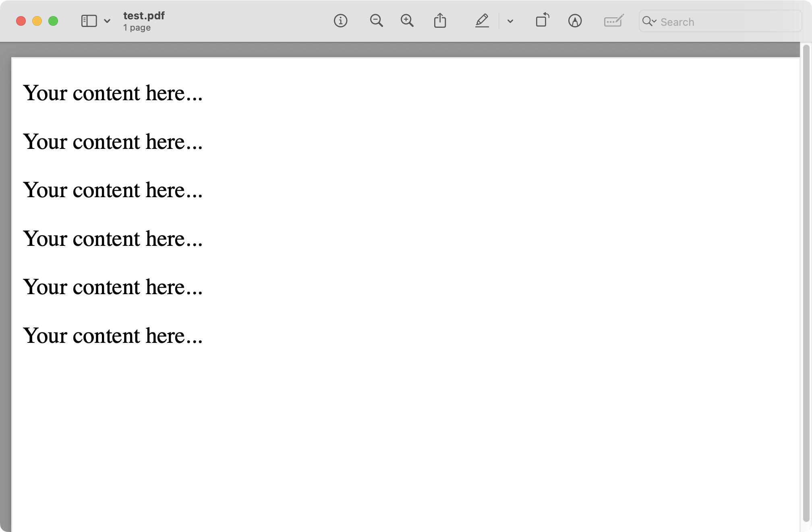Click the "1 page" subtitle text
The width and height of the screenshot is (812, 532).
coord(137,28)
